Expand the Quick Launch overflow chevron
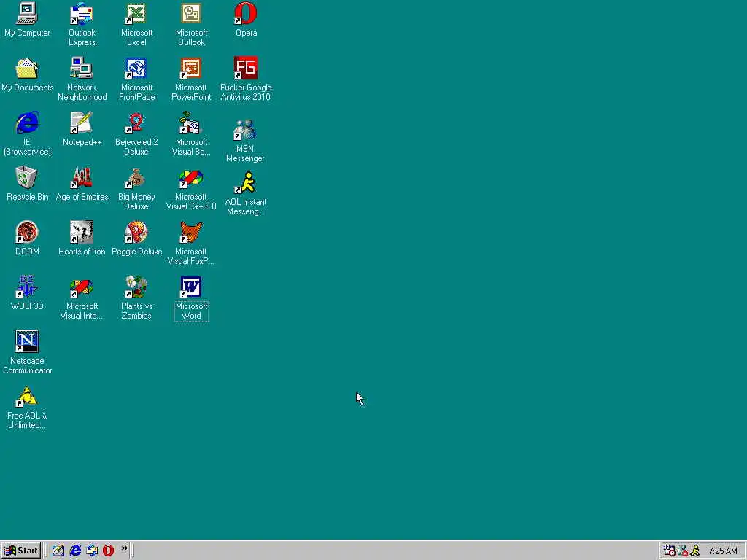 coord(124,548)
